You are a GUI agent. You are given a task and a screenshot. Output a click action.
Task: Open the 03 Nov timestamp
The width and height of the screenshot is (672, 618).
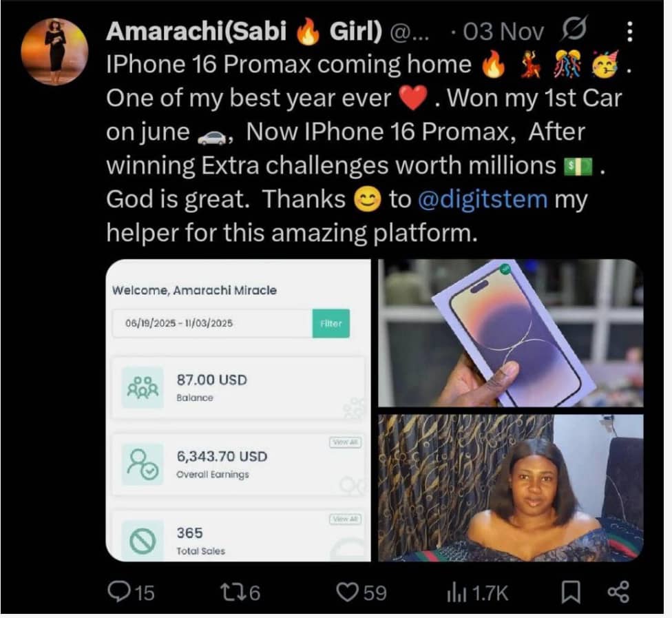pyautogui.click(x=503, y=32)
